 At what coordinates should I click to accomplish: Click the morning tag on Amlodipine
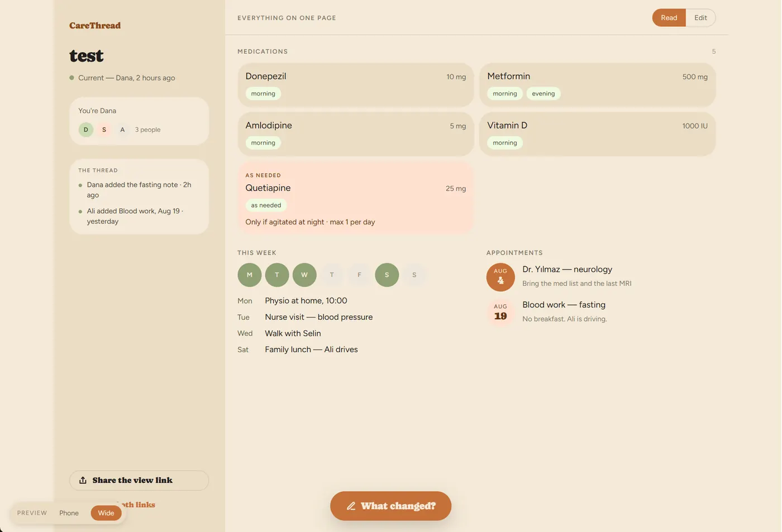click(x=263, y=143)
